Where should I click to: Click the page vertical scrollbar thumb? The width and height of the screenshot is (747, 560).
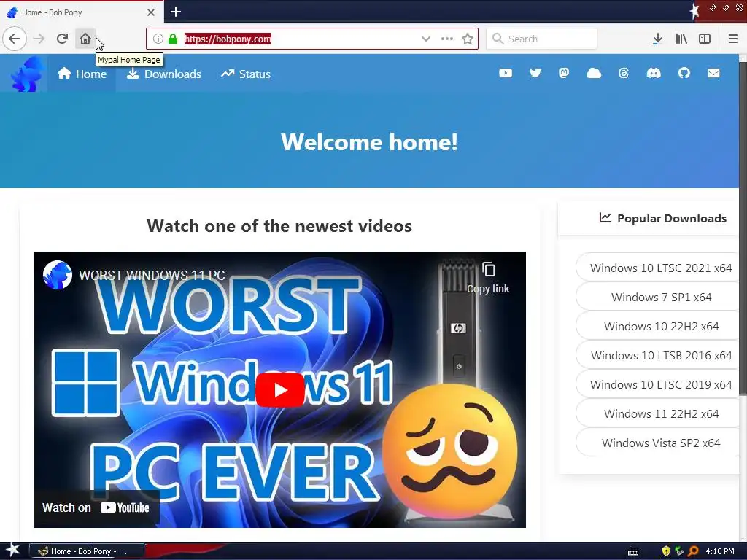coord(743,227)
